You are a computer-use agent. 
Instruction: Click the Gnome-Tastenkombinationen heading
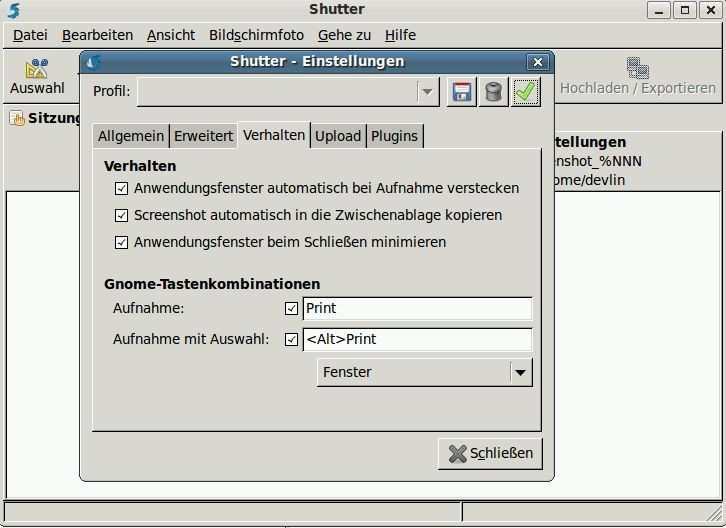point(212,284)
